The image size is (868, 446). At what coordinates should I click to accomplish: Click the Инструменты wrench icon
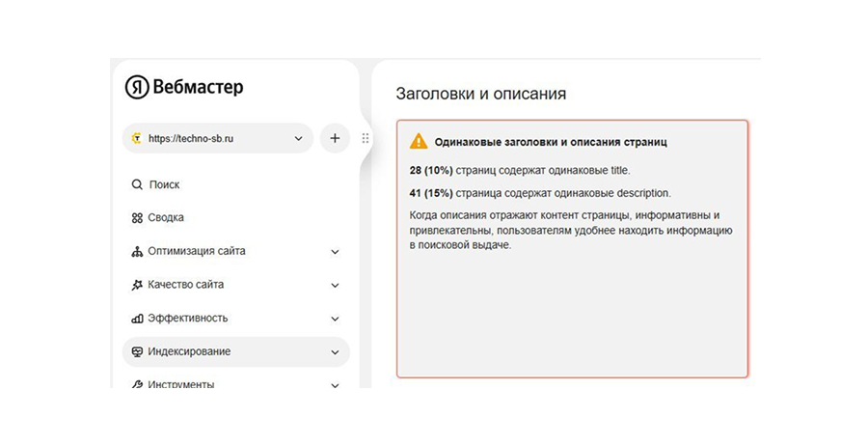tap(137, 384)
